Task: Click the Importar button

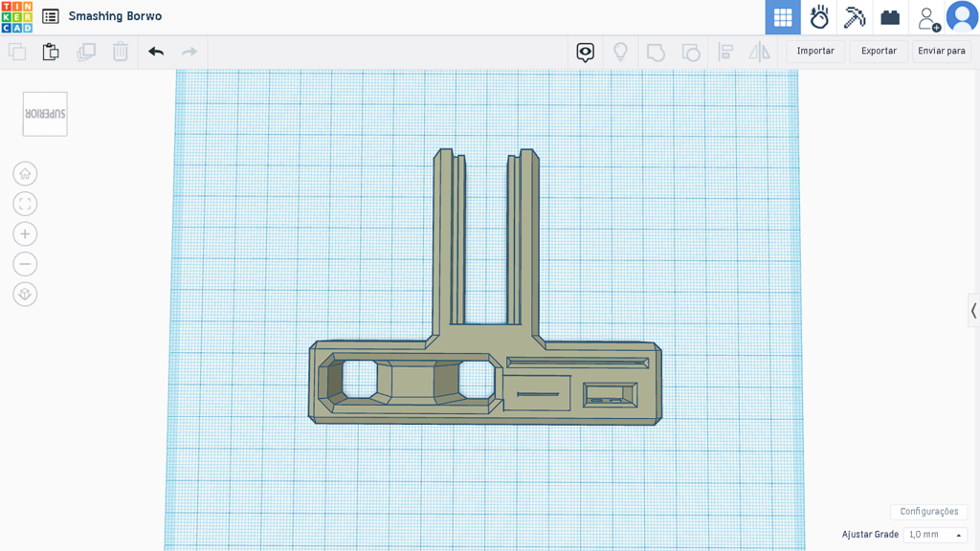Action: tap(814, 51)
